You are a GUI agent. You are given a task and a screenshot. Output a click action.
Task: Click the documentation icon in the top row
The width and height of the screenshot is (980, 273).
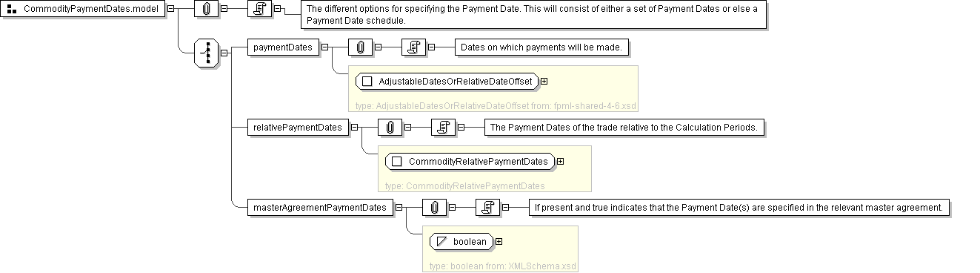coord(259,9)
